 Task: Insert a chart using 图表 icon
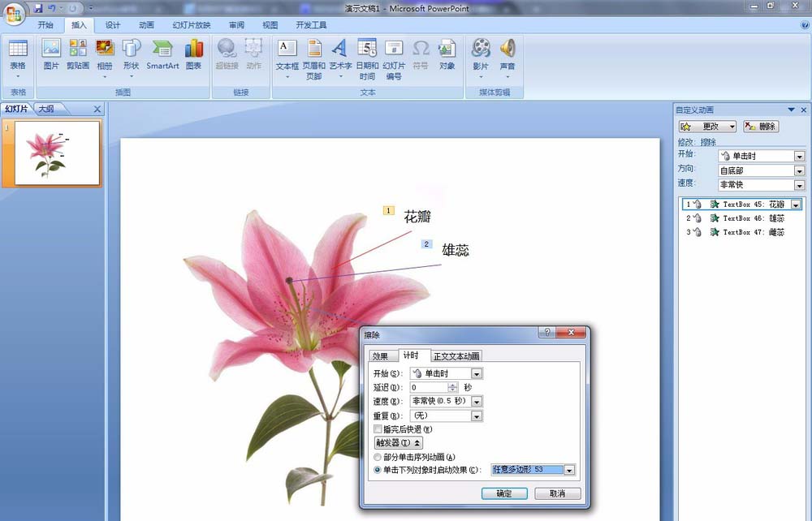[194, 54]
